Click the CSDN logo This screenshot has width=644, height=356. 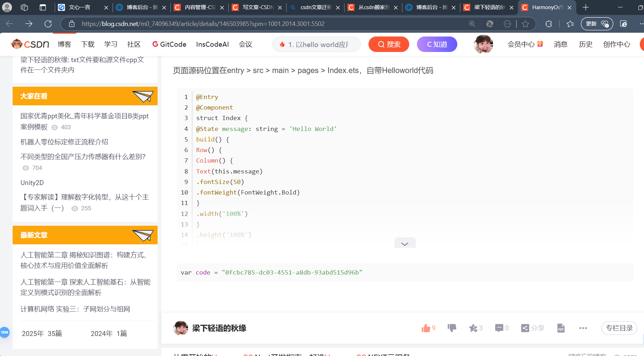(30, 44)
